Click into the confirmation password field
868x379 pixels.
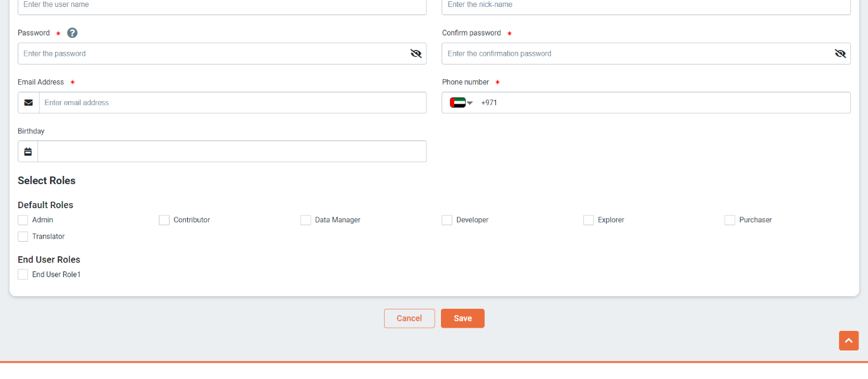(646, 54)
